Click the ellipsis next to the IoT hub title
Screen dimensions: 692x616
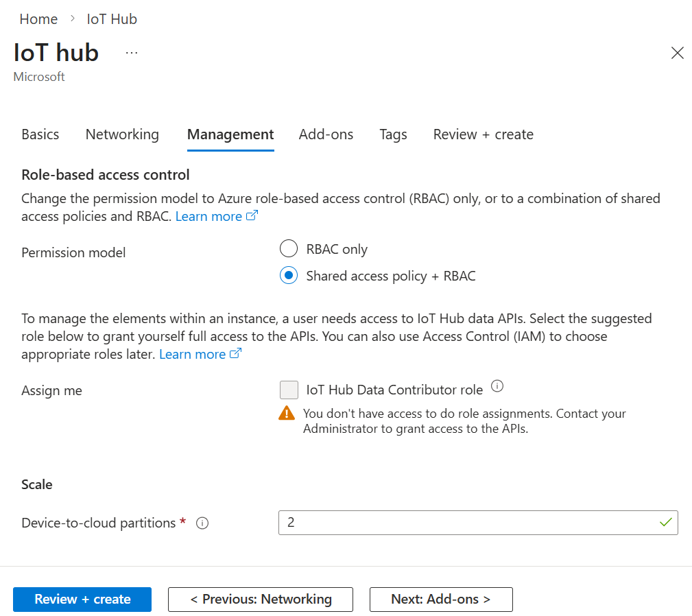point(131,52)
